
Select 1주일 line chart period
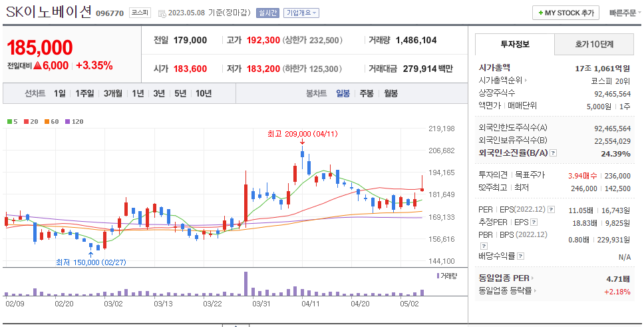coord(84,94)
